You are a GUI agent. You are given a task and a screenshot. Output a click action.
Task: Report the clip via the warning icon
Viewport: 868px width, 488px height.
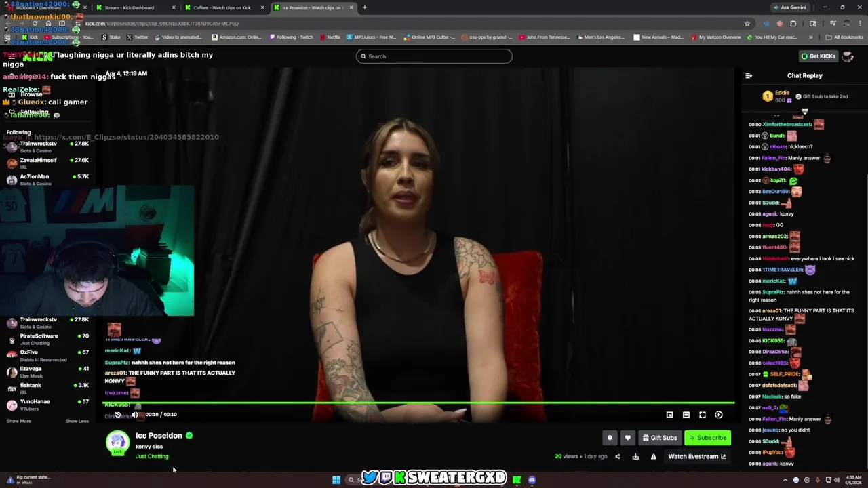pyautogui.click(x=653, y=456)
